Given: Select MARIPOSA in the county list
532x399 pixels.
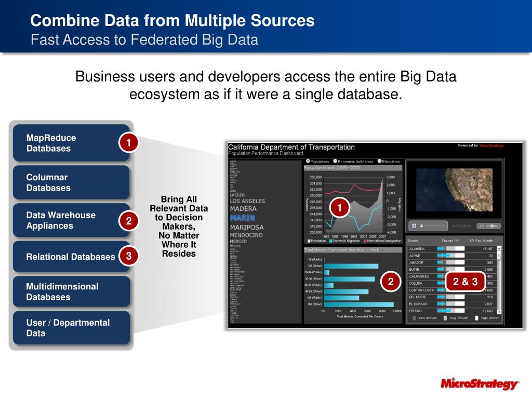Looking at the screenshot, I should coord(247,227).
